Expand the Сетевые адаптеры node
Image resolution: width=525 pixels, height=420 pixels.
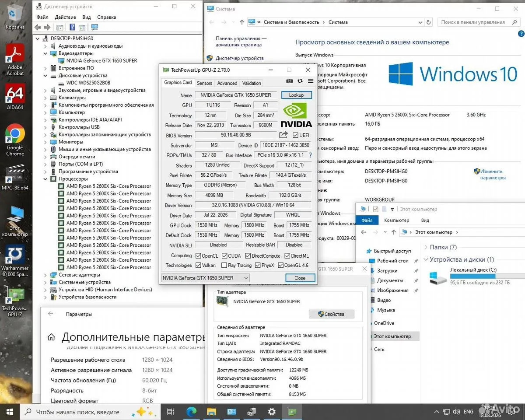[45, 275]
